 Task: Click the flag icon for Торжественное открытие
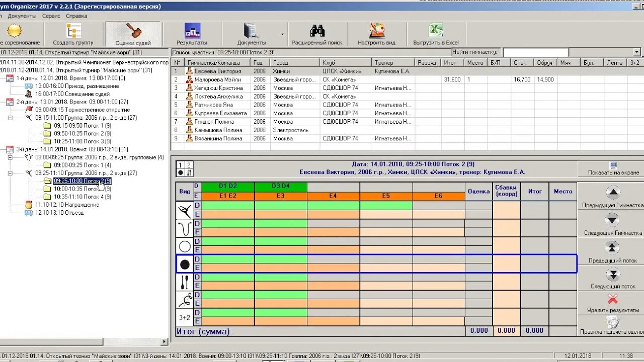29,110
